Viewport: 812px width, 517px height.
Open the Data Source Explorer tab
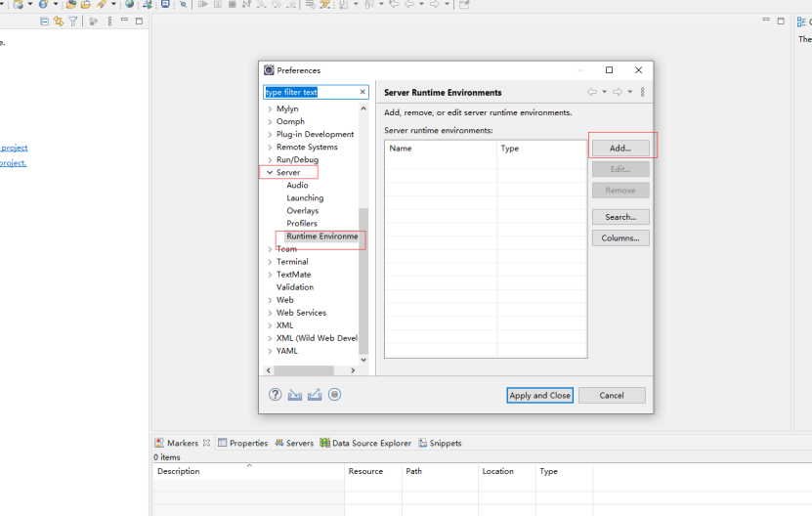click(x=365, y=443)
